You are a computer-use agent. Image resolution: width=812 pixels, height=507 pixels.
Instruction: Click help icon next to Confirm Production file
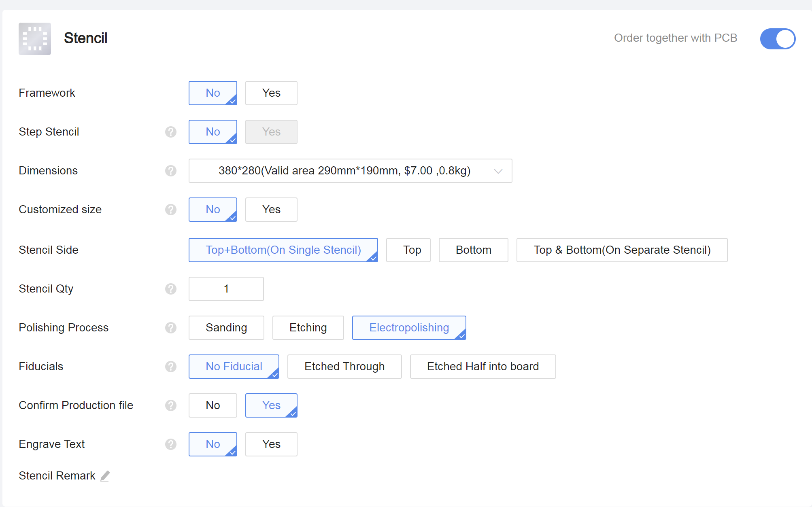pyautogui.click(x=171, y=405)
